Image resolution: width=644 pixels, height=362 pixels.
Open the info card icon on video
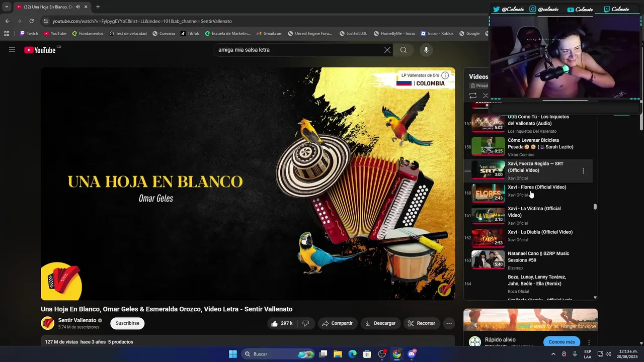pos(445,75)
